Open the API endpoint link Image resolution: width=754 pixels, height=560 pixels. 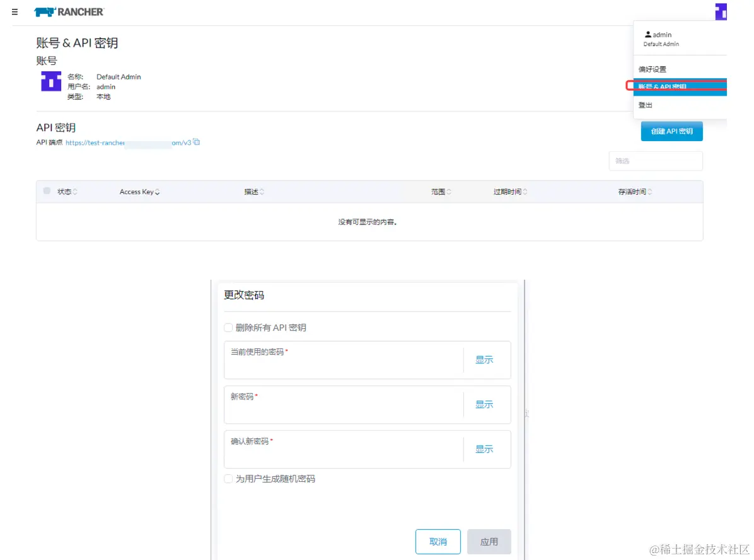128,142
